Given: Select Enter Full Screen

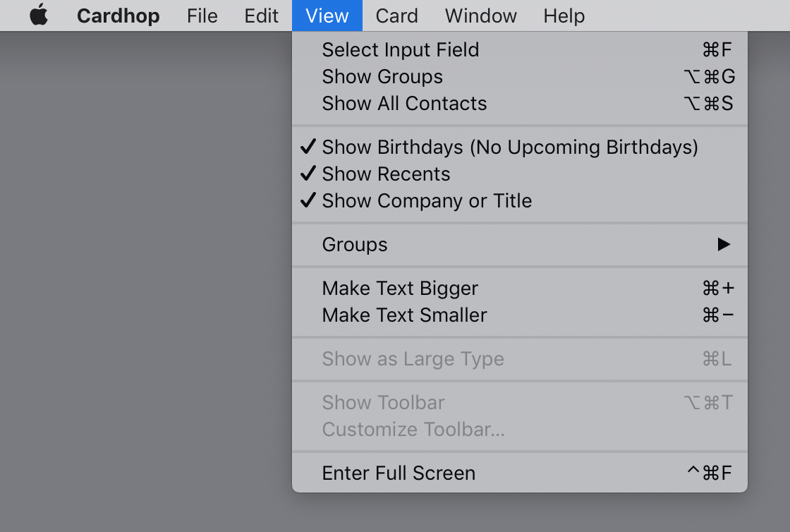Looking at the screenshot, I should pyautogui.click(x=519, y=473).
